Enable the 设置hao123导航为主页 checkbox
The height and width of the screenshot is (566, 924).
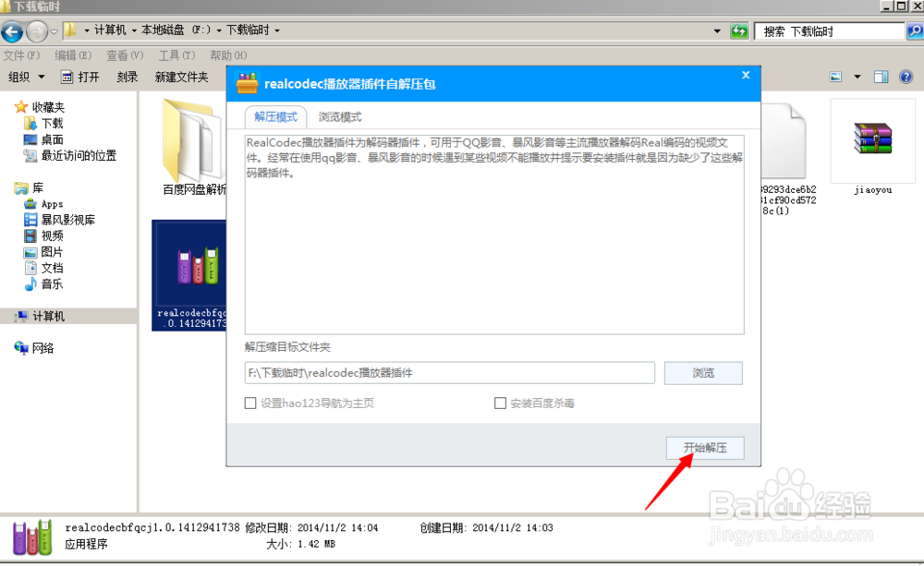tap(249, 403)
